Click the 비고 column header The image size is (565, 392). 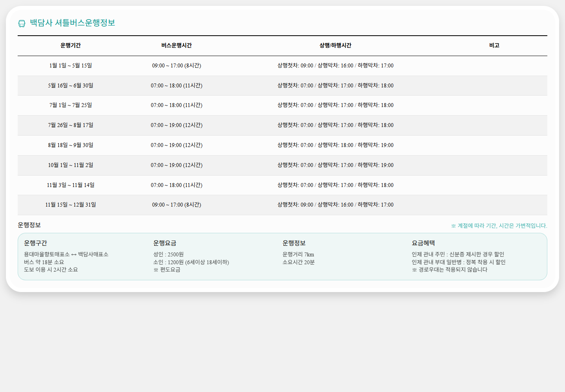click(x=494, y=45)
